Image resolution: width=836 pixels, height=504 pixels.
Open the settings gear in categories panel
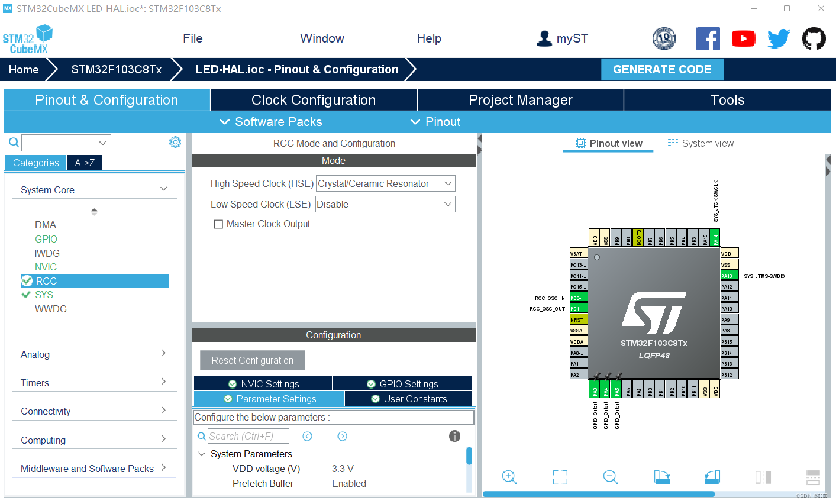click(x=175, y=142)
